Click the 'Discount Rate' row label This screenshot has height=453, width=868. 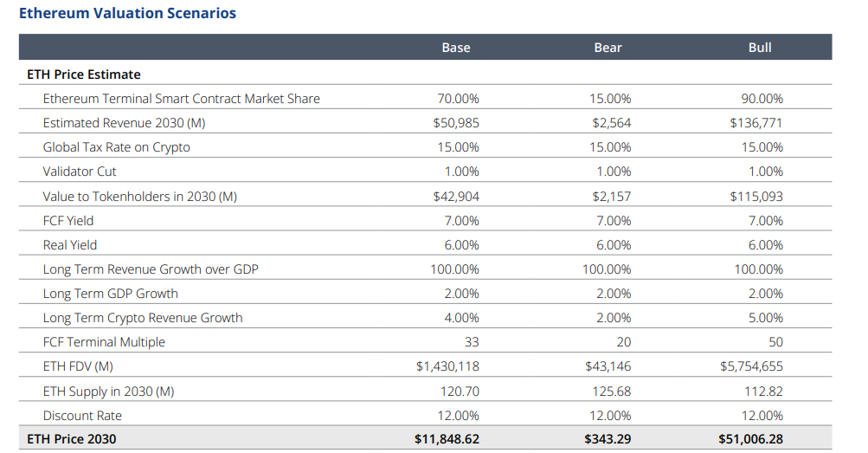tap(82, 416)
